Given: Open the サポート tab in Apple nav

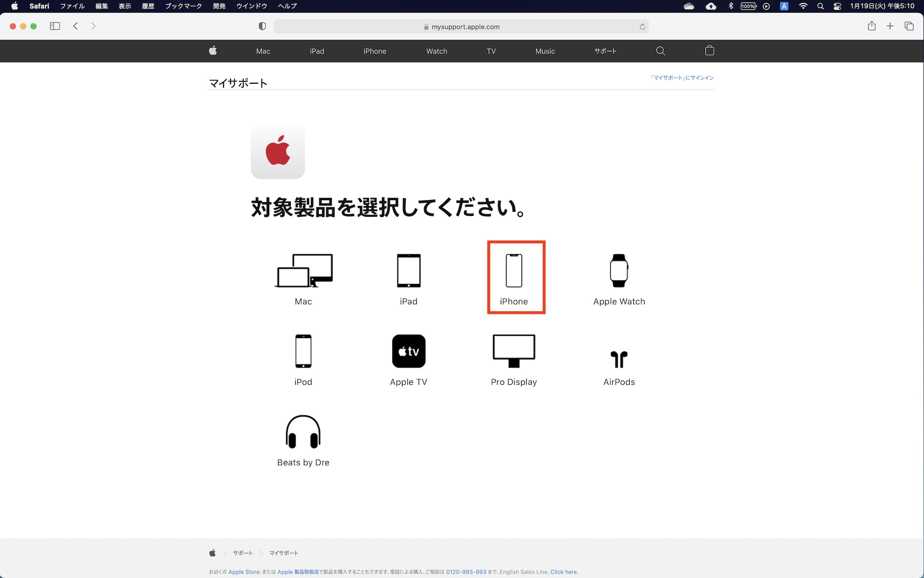Looking at the screenshot, I should pos(605,51).
